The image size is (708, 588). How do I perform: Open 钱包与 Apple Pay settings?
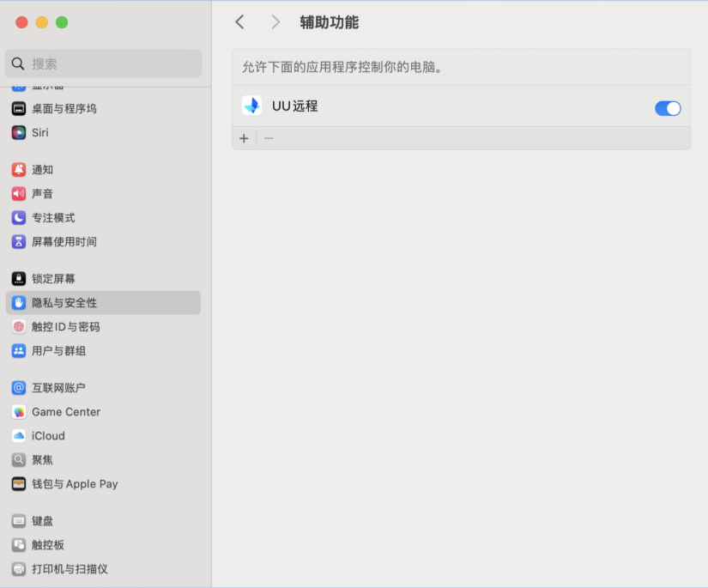coord(75,484)
